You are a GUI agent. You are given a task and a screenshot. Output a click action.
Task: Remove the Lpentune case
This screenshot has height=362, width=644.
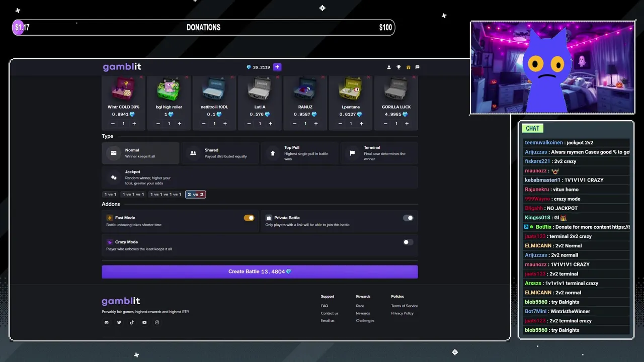[368, 77]
